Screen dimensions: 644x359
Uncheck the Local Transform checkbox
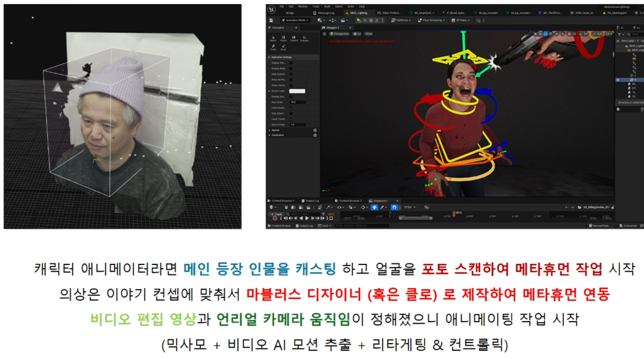tap(291, 119)
